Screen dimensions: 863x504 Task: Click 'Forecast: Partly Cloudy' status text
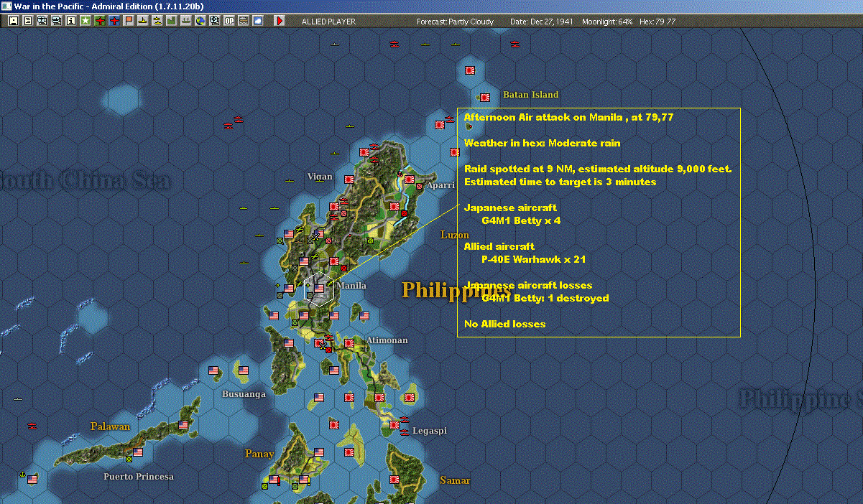(x=456, y=22)
